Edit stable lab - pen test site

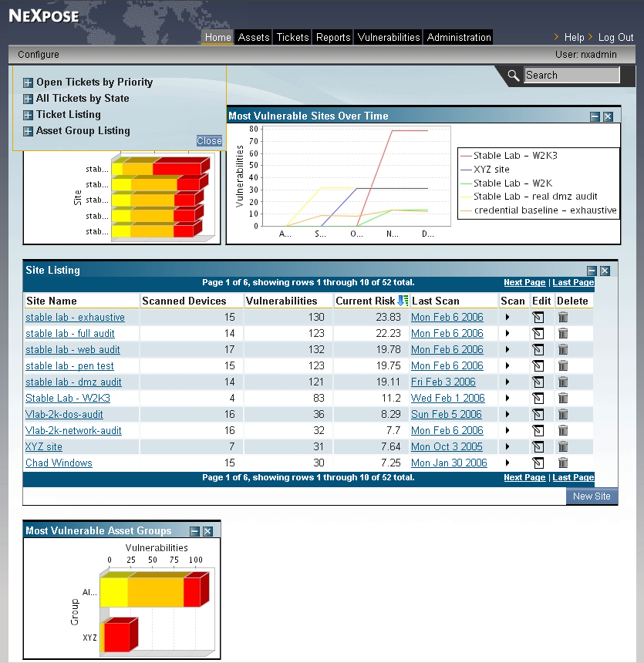[x=538, y=365]
